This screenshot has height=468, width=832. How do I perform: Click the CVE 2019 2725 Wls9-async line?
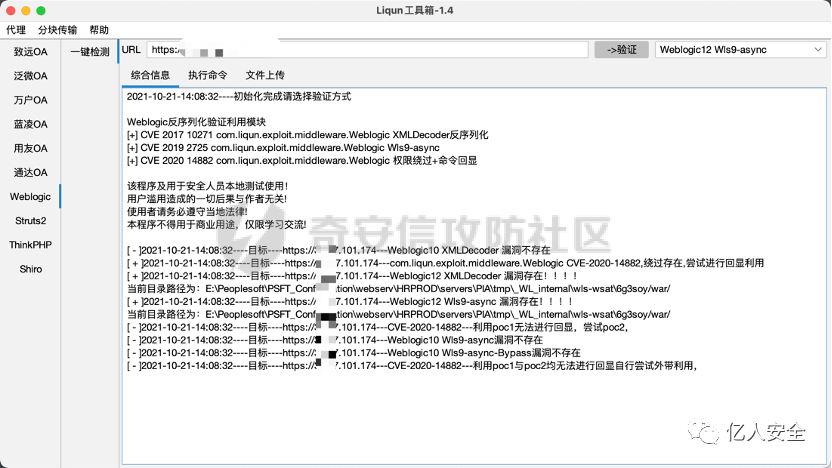click(283, 148)
